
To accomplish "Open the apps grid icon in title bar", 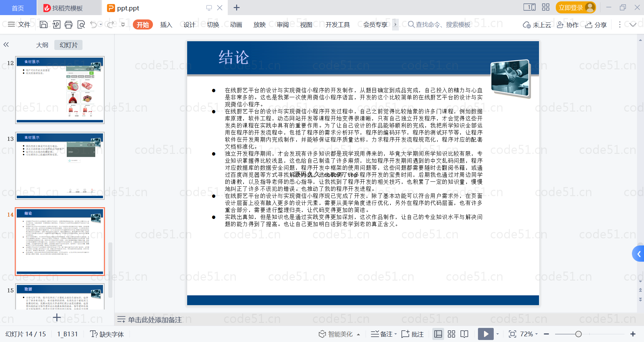I will tap(546, 7).
